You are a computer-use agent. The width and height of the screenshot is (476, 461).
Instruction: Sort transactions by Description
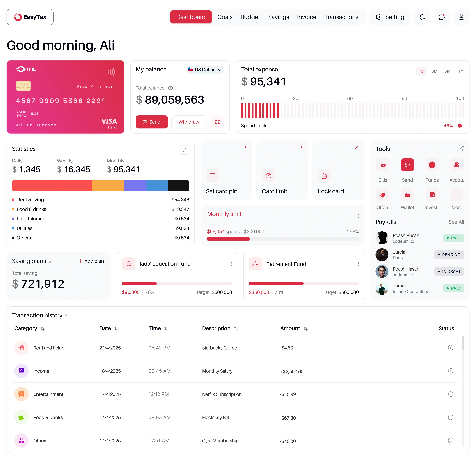[x=236, y=329]
